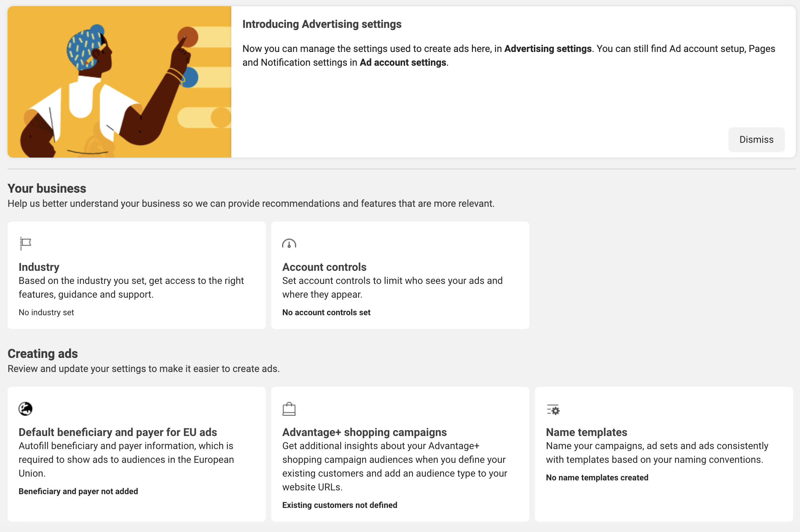Screen dimensions: 800x532
Task: Open Default beneficiary and payer for EU ads
Action: [x=118, y=432]
